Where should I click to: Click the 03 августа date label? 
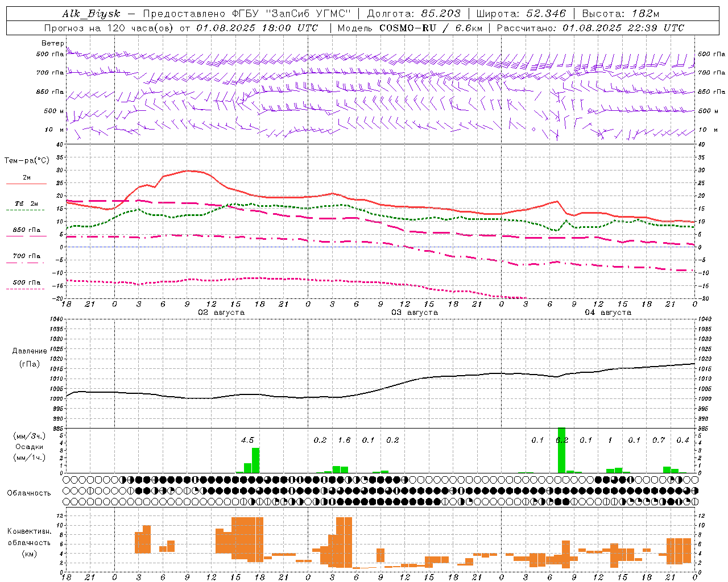[415, 313]
